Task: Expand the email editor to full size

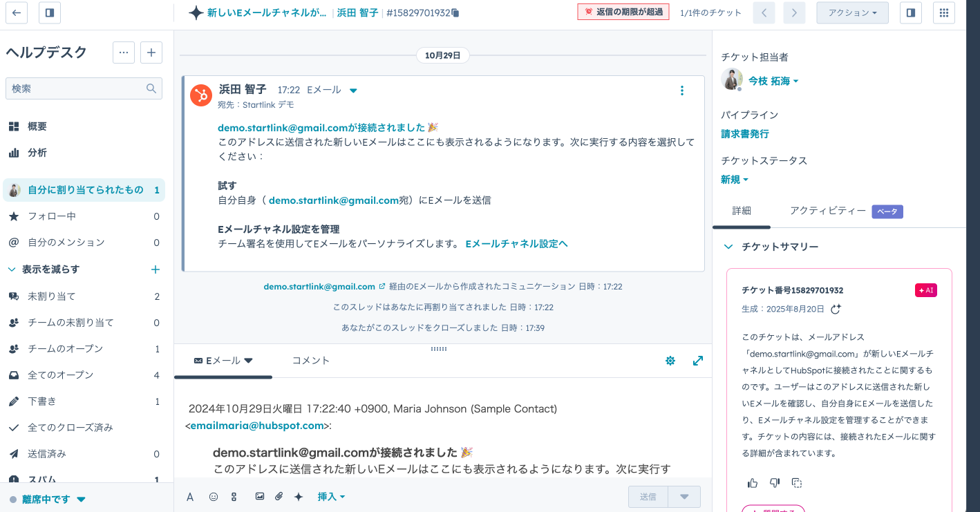Action: click(698, 360)
